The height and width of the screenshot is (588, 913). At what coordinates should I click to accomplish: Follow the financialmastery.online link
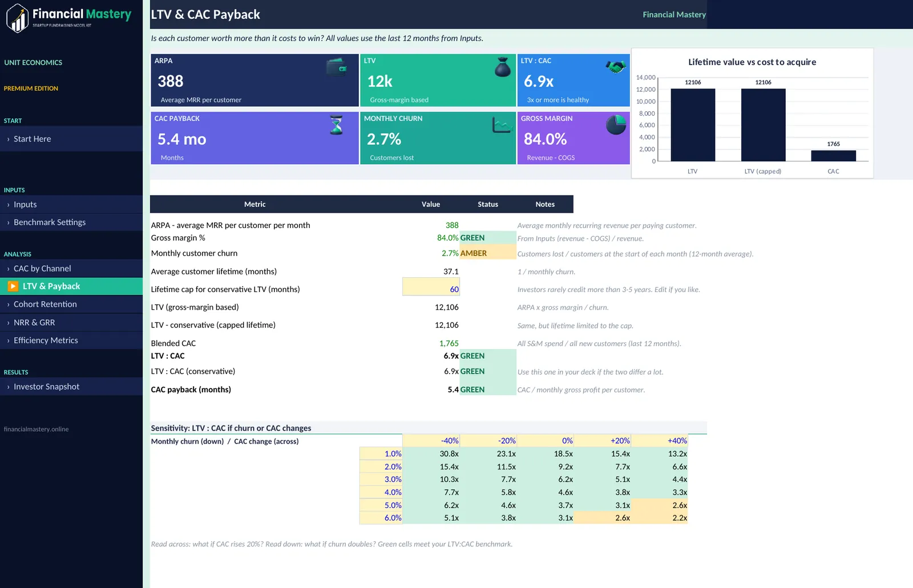(36, 429)
